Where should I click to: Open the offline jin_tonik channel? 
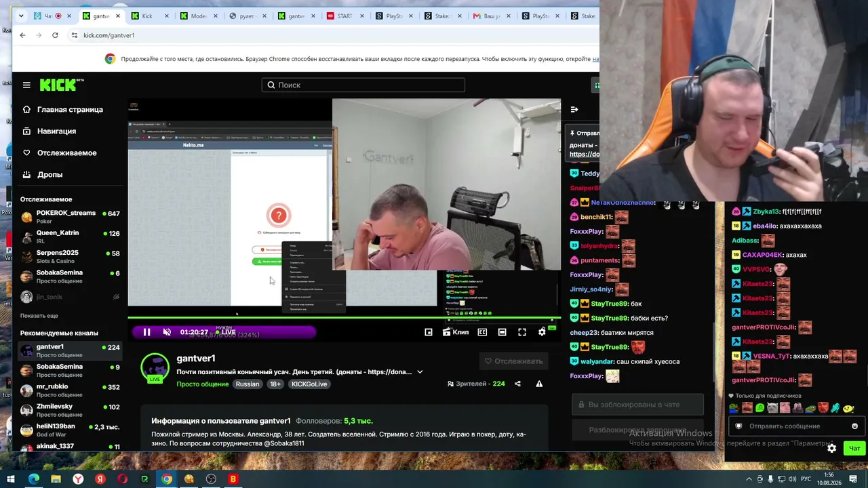tap(70, 296)
